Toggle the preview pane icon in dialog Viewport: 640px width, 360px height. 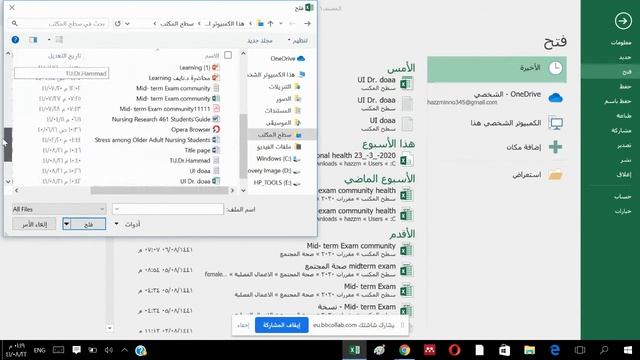tap(33, 40)
